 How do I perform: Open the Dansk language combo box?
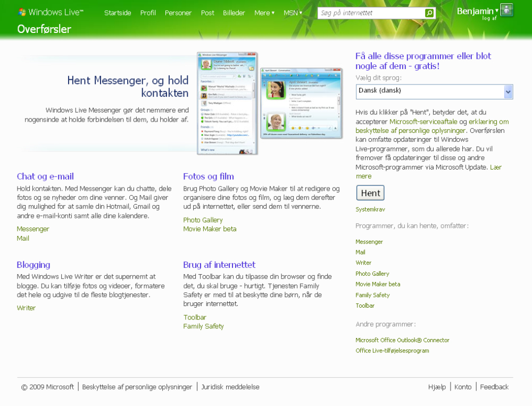434,91
